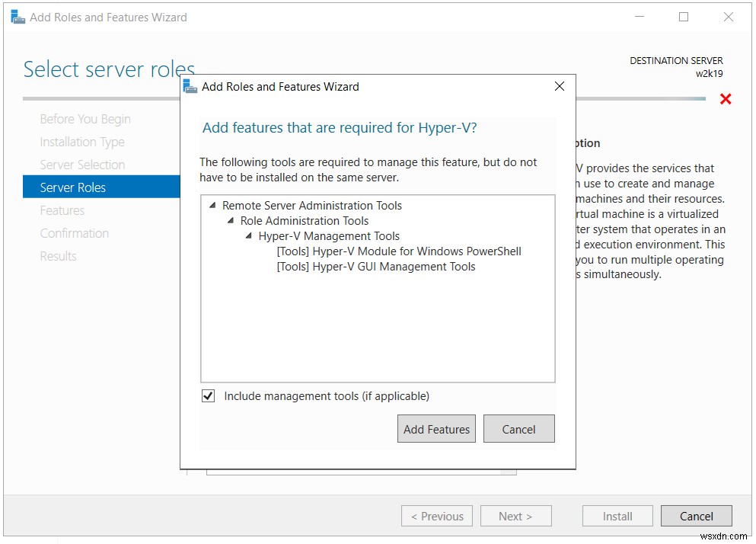This screenshot has width=756, height=544.
Task: Click Next to proceed in the wizard
Action: [x=515, y=516]
